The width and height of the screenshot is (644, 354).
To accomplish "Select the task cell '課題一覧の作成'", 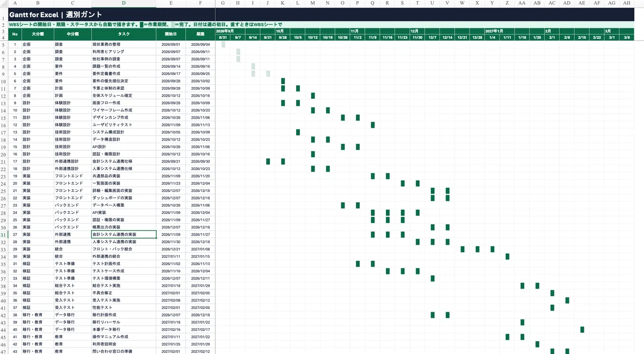I will tap(124, 66).
